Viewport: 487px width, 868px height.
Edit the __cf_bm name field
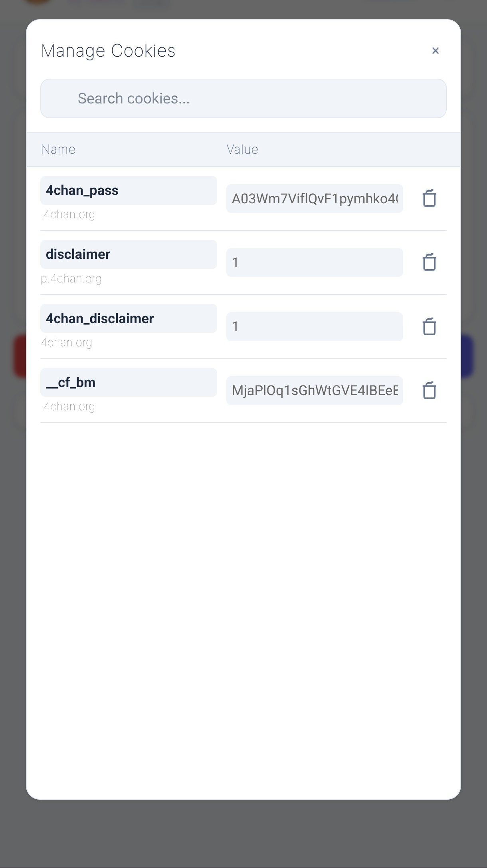(129, 383)
